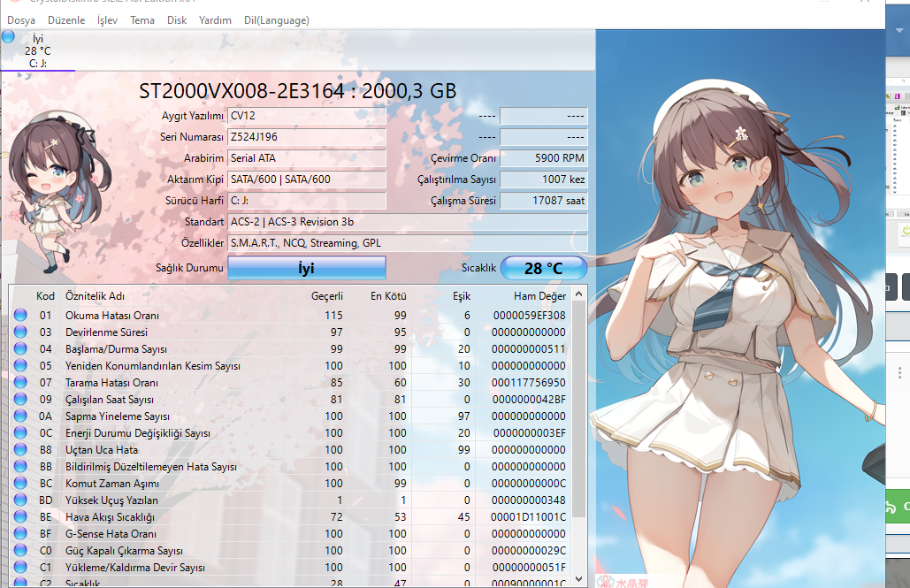Click the orb for Yeniden Konumlandırılan Kesim Sayısı
The image size is (910, 588).
(20, 366)
